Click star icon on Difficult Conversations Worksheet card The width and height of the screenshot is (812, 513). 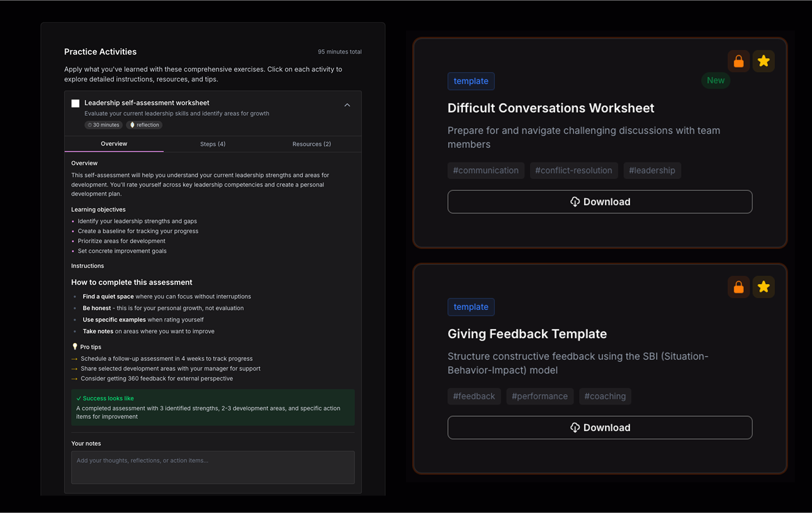coord(763,61)
